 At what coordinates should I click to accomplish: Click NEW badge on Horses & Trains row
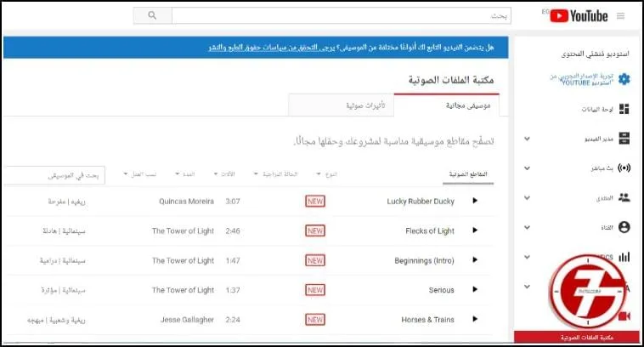coord(315,320)
